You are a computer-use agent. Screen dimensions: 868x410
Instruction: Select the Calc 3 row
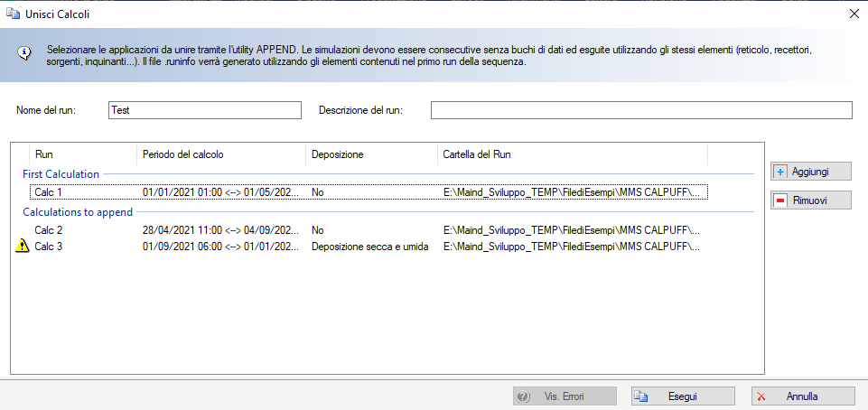(369, 247)
